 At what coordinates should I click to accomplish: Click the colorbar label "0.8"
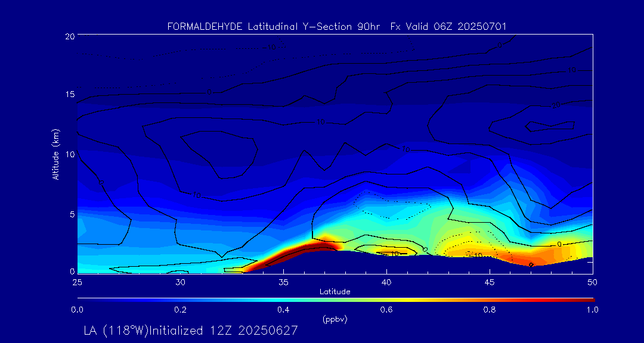tap(489, 310)
